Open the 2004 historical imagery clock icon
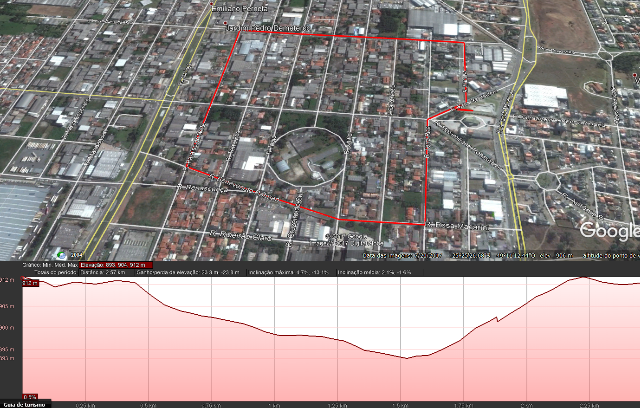The image size is (640, 408). click(62, 255)
